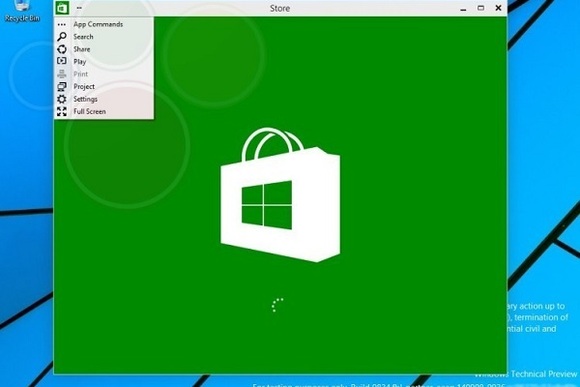Click the Store title text
Viewport: 580px width, 387px height.
[280, 8]
